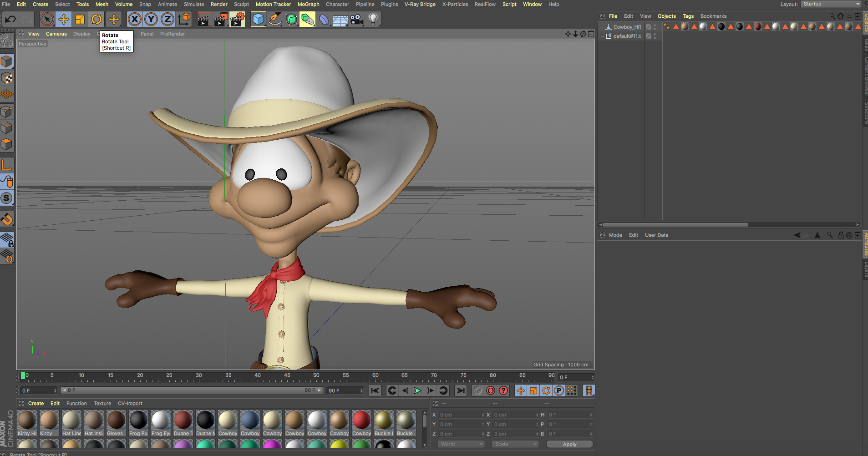
Task: Click Render View clapperboard icon
Action: click(x=204, y=19)
